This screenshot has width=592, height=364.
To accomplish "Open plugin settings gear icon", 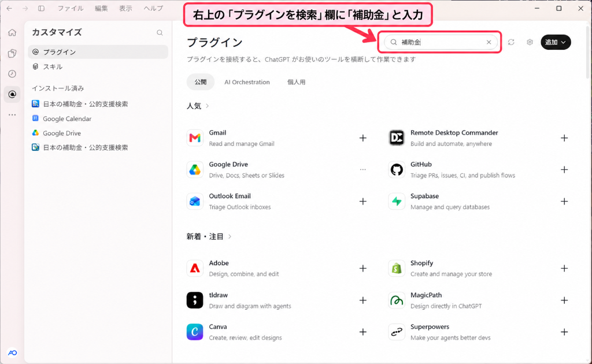I will (x=530, y=42).
